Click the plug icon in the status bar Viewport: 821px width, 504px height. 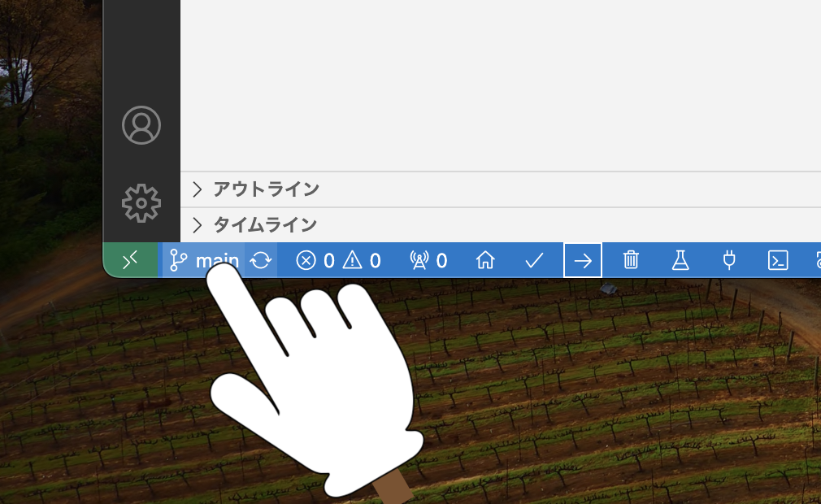coord(728,260)
